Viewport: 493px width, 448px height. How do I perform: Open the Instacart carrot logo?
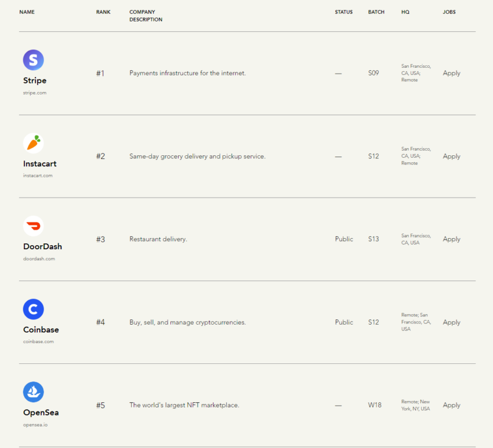click(x=33, y=143)
